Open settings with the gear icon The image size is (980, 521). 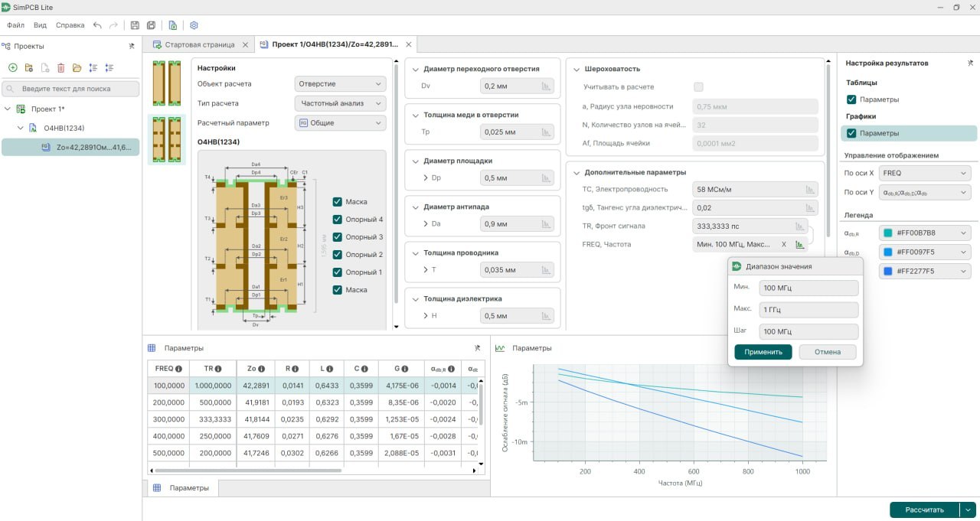[x=194, y=25]
